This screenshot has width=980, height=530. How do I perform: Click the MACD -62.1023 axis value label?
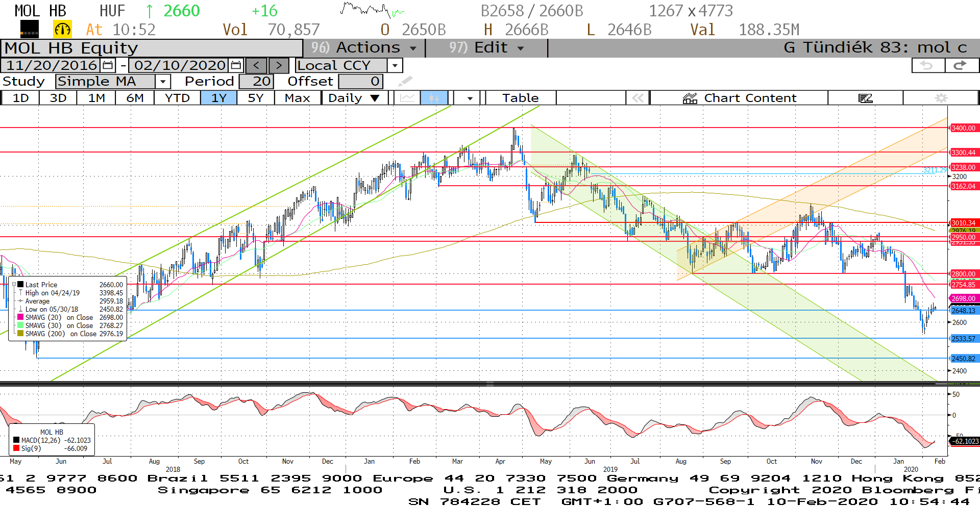(964, 441)
